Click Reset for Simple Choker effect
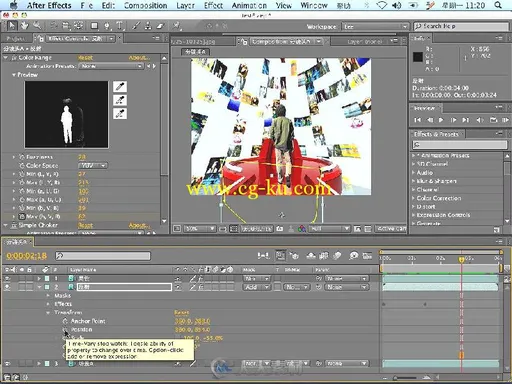 pyautogui.click(x=85, y=226)
